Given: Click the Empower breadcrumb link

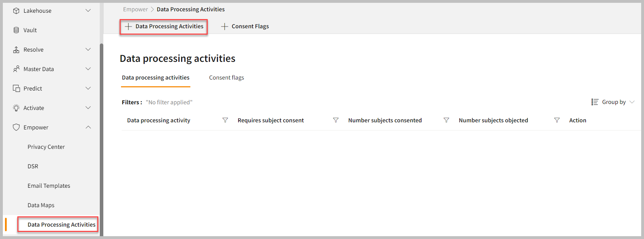Looking at the screenshot, I should coord(136,9).
